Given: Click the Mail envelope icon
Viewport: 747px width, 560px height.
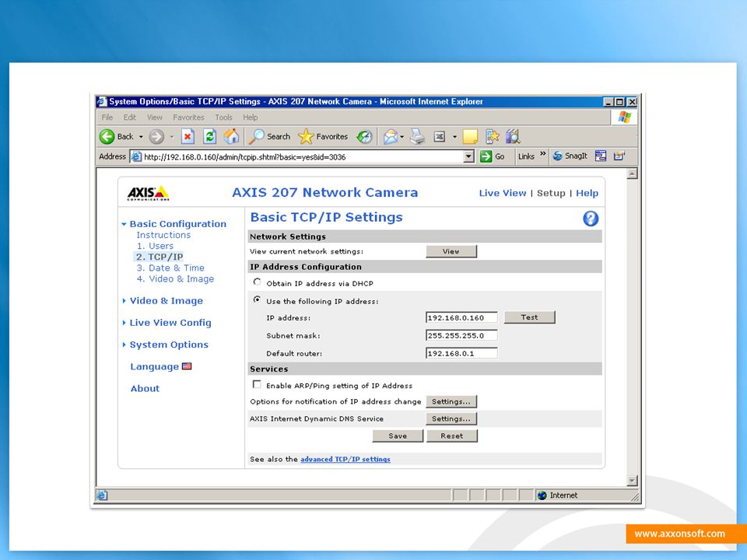Looking at the screenshot, I should [x=391, y=137].
